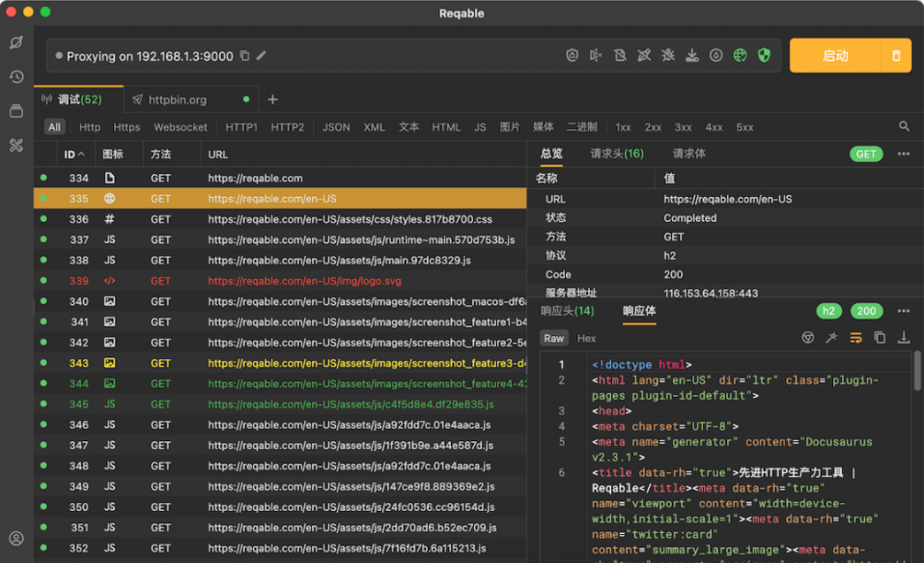Click the circular droplet icon in the toolbar
The image size is (924, 563).
716,55
